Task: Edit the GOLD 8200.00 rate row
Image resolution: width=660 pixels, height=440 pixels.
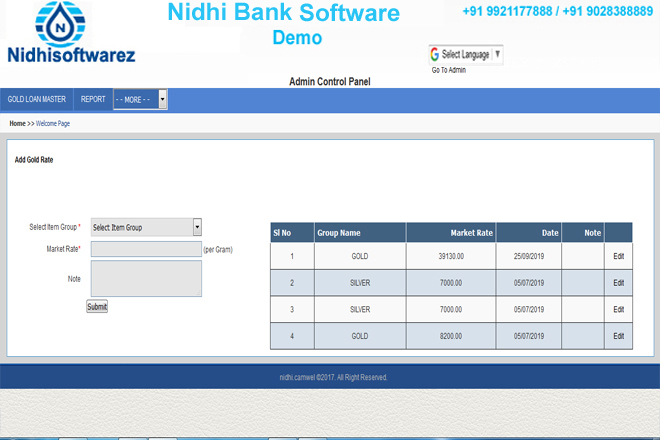Action: pos(618,336)
